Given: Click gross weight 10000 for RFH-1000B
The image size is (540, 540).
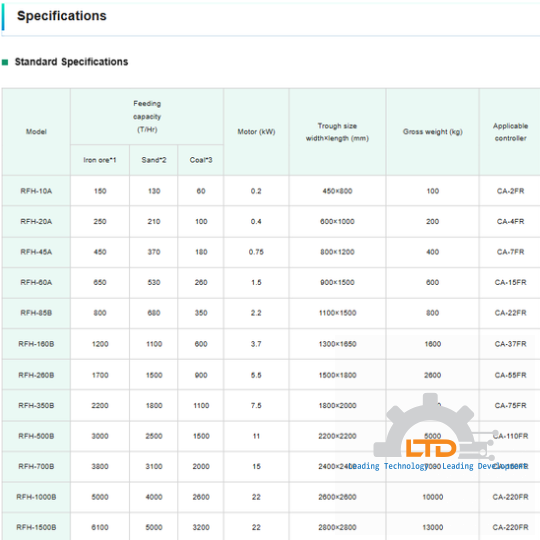Looking at the screenshot, I should click(x=433, y=497).
